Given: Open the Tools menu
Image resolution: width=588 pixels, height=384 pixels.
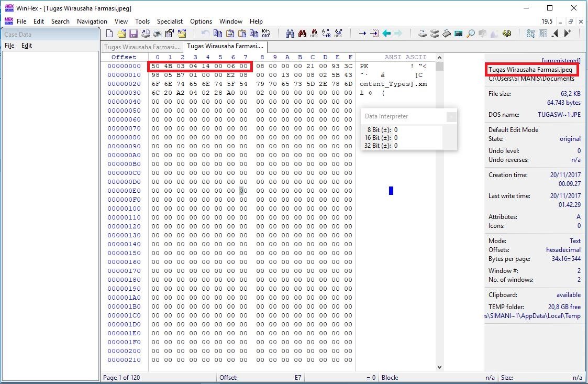Looking at the screenshot, I should tap(142, 21).
